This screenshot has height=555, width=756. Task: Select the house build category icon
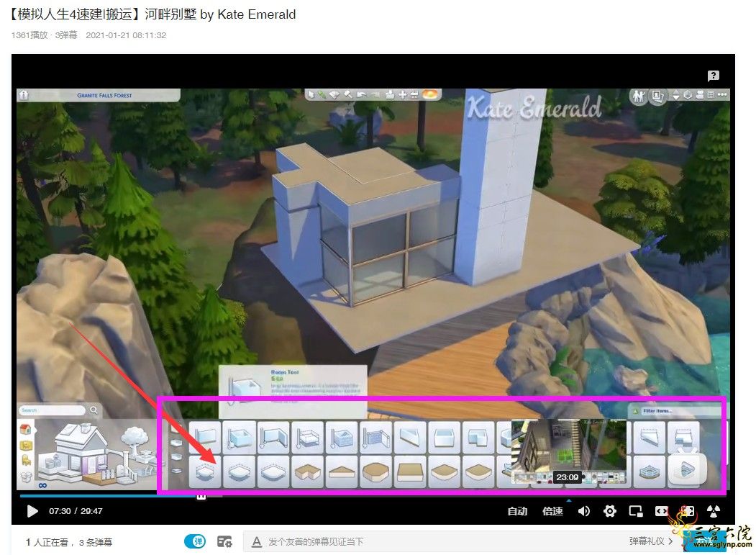(x=26, y=429)
